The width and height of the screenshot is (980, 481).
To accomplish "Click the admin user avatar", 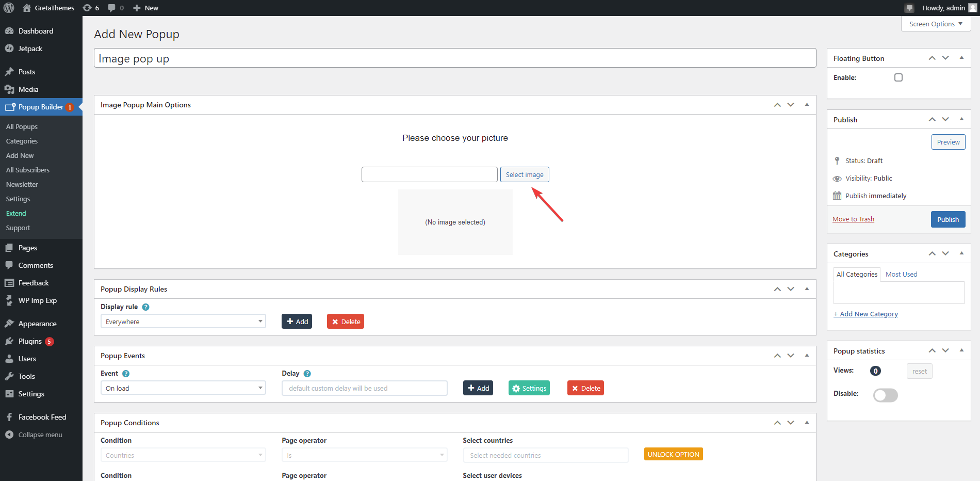I will (973, 8).
